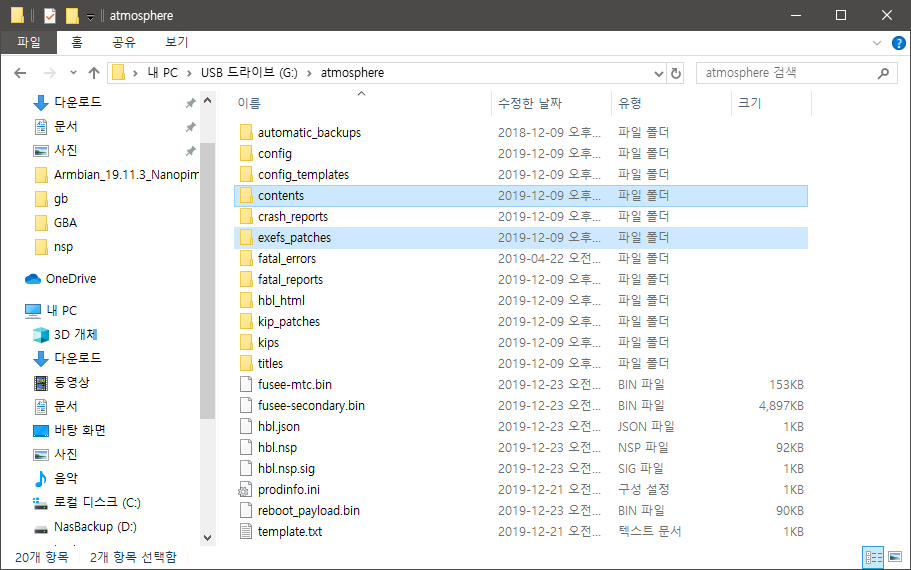This screenshot has height=570, width=911.
Task: Open recent locations dropdown arrow
Action: tap(73, 73)
